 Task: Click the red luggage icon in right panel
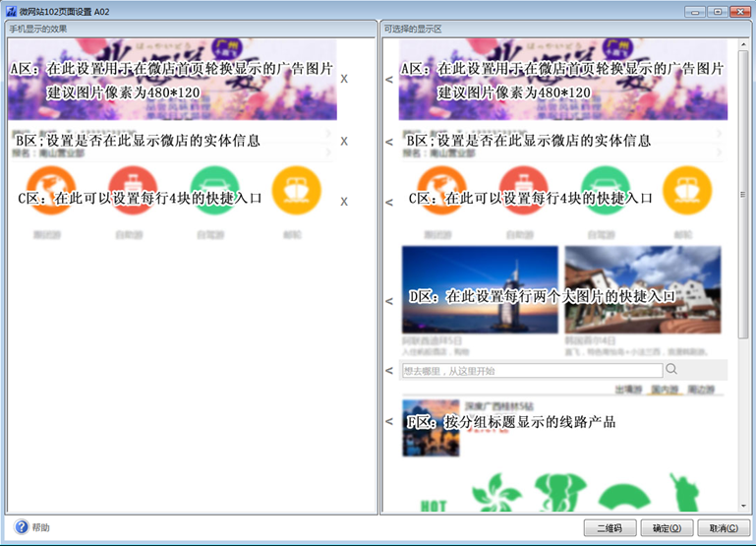(524, 191)
